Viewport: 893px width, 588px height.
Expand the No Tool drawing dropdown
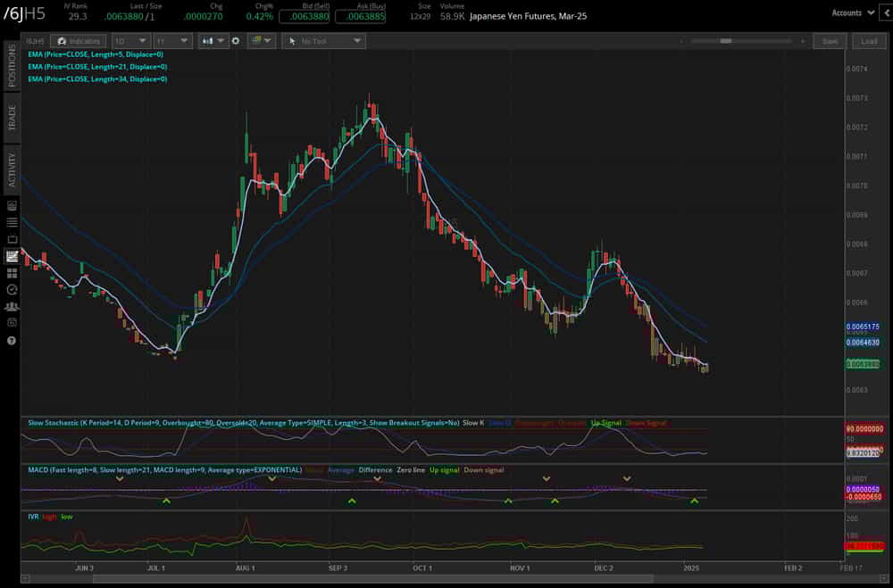coord(323,40)
